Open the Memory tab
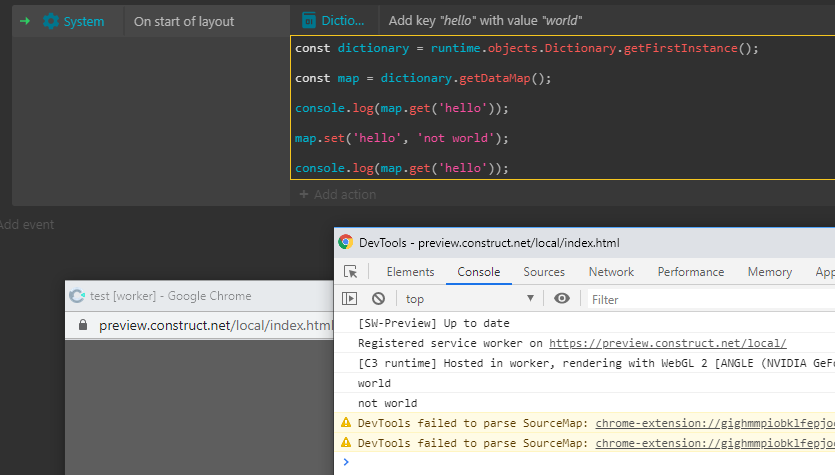 point(769,272)
